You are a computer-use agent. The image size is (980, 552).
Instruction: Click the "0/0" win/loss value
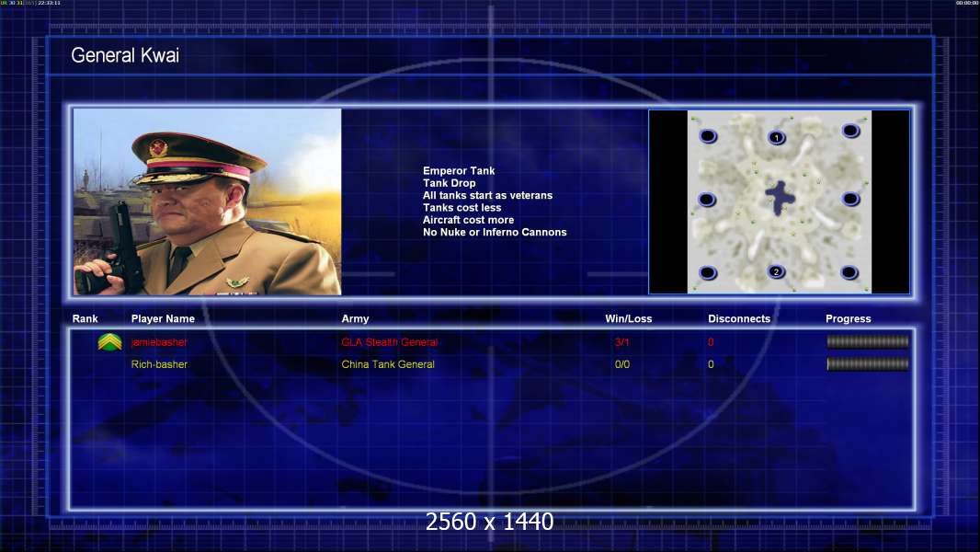point(621,364)
